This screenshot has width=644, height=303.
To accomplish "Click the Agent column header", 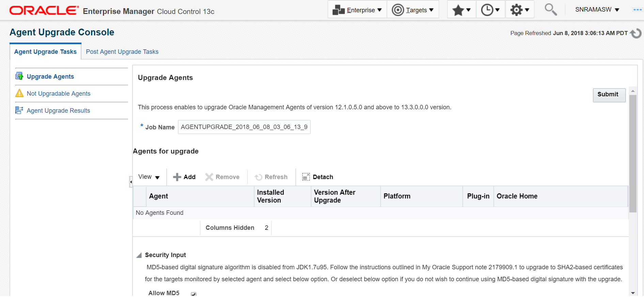I will 200,196.
